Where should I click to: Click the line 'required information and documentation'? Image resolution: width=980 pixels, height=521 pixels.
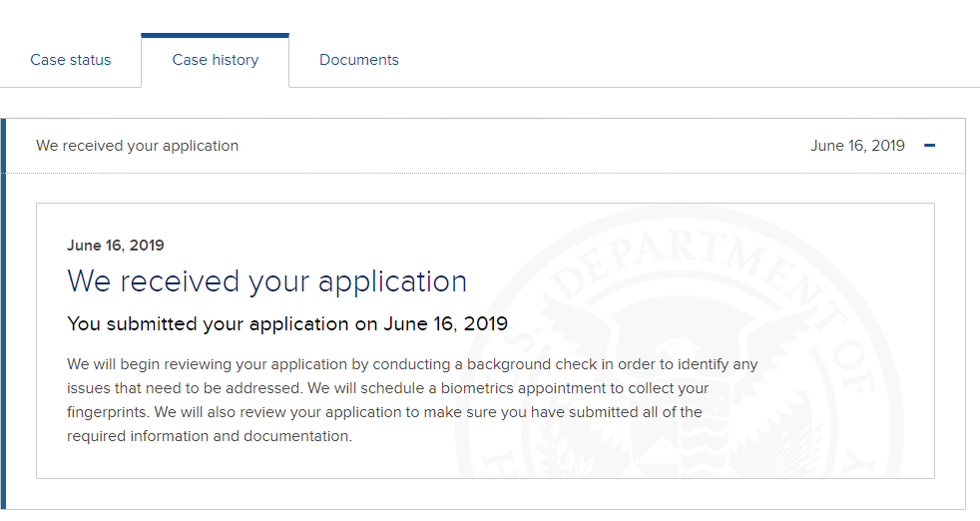(210, 436)
